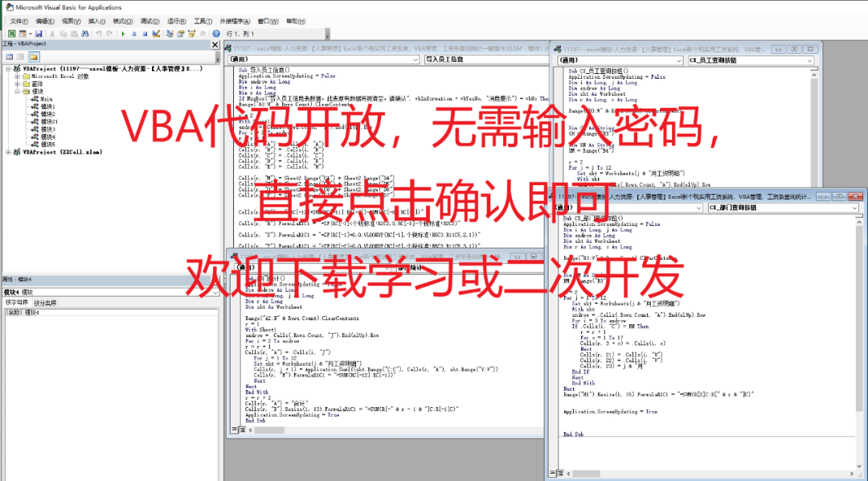Click the blue Help question mark icon

click(x=216, y=34)
